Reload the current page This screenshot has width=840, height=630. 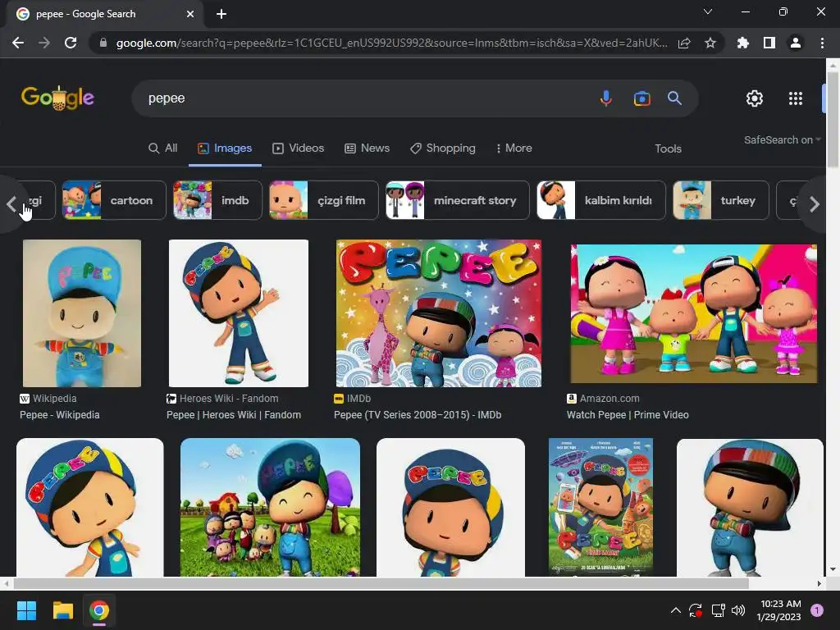[x=71, y=43]
